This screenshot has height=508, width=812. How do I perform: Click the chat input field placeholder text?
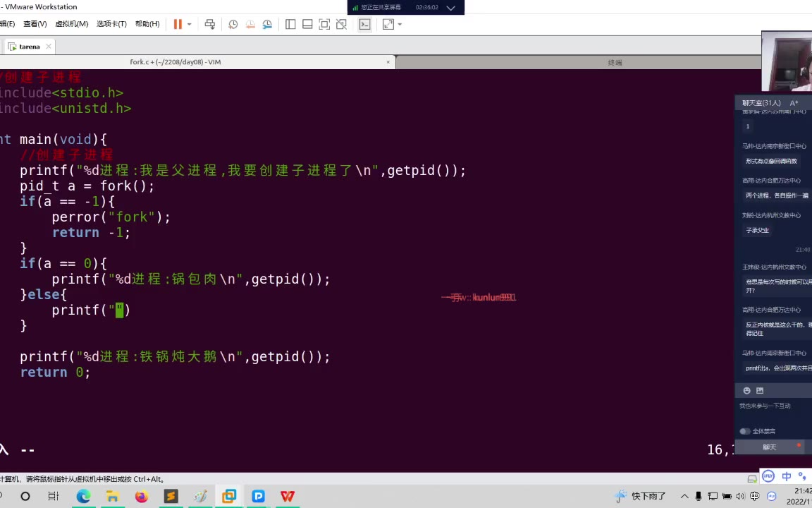[x=765, y=406]
